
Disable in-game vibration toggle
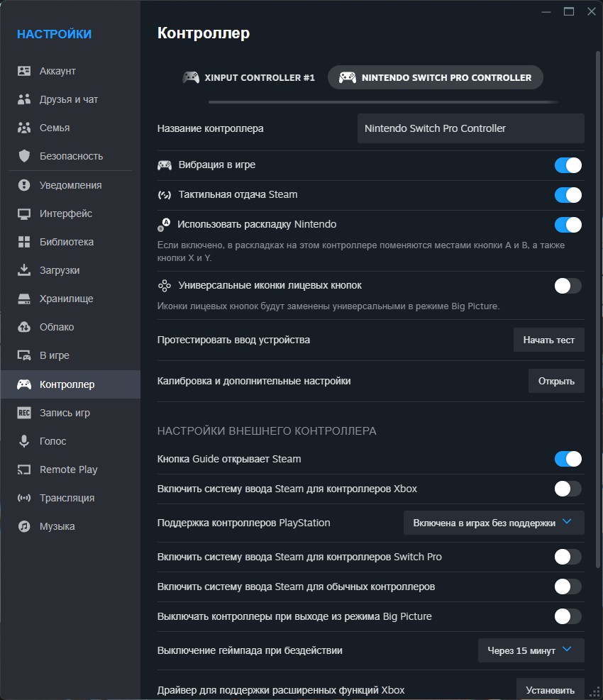pyautogui.click(x=568, y=165)
